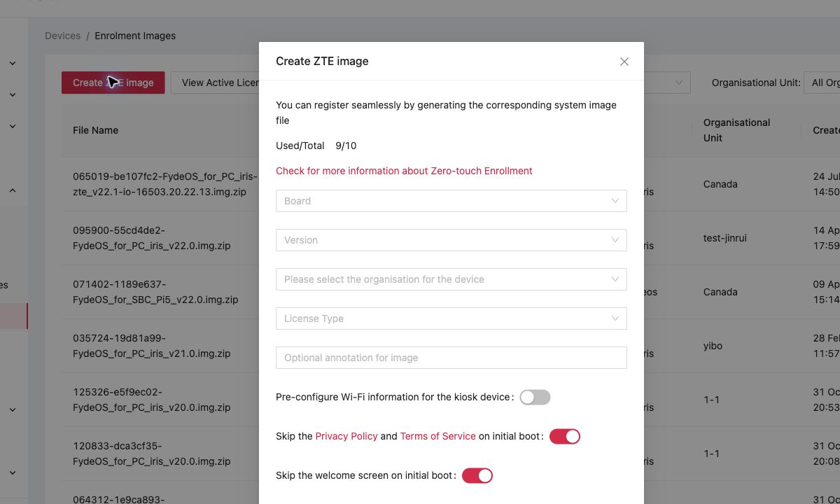Enable pre-configure Wi-Fi toggle
Image resolution: width=840 pixels, height=504 pixels.
[535, 398]
